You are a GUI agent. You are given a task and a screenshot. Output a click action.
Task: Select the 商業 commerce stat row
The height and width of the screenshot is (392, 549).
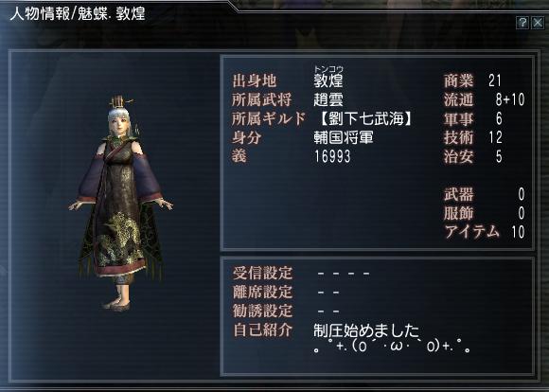pyautogui.click(x=472, y=80)
